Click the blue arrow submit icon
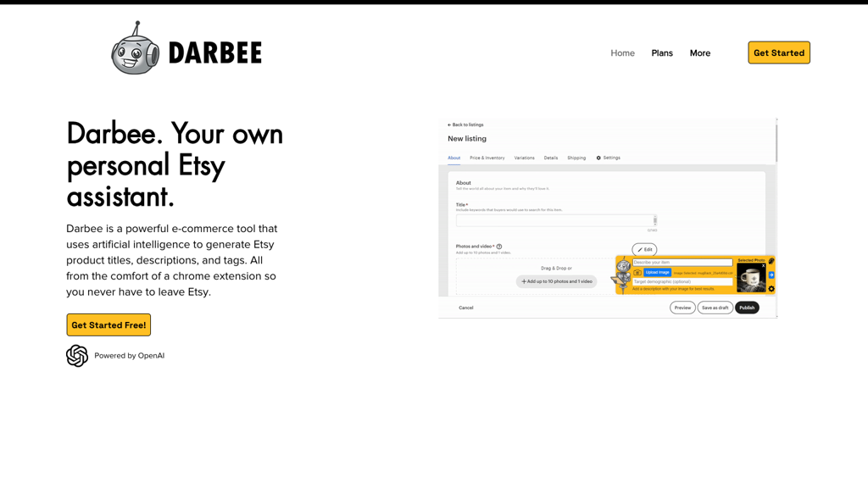This screenshot has width=868, height=488. coord(771,275)
